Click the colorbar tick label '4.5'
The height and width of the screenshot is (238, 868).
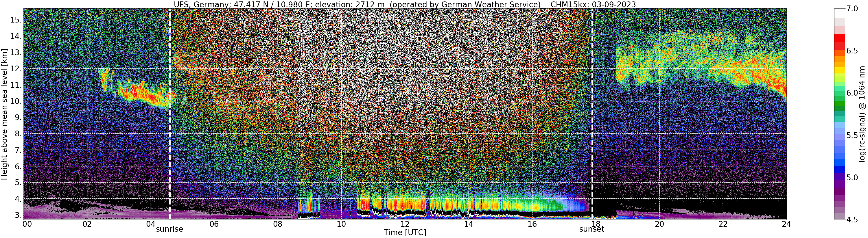(x=852, y=220)
